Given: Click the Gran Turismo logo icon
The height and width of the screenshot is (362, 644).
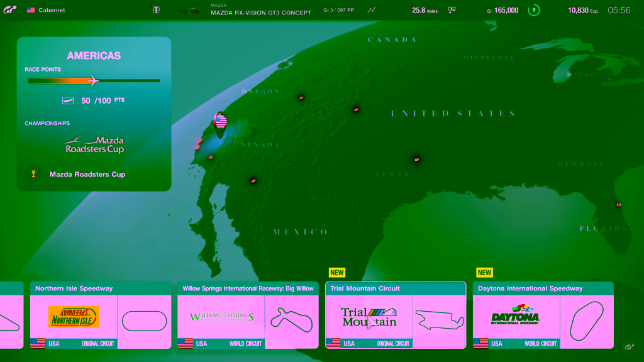Looking at the screenshot, I should [x=10, y=10].
